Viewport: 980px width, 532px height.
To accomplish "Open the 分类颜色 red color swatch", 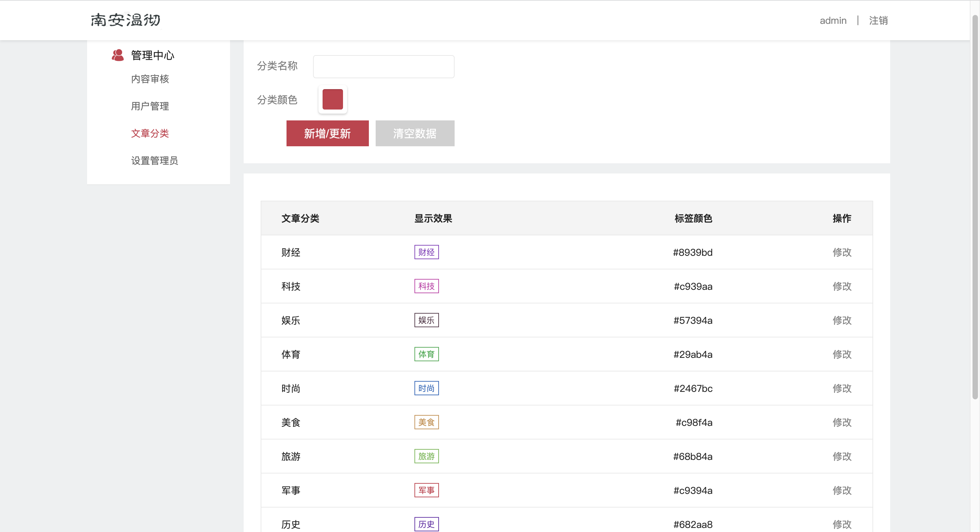I will tap(332, 99).
